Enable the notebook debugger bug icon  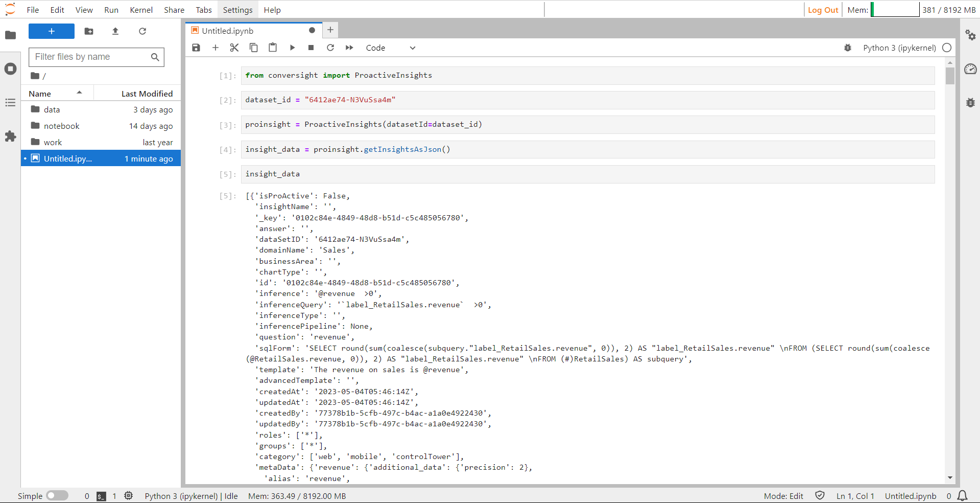click(x=848, y=48)
